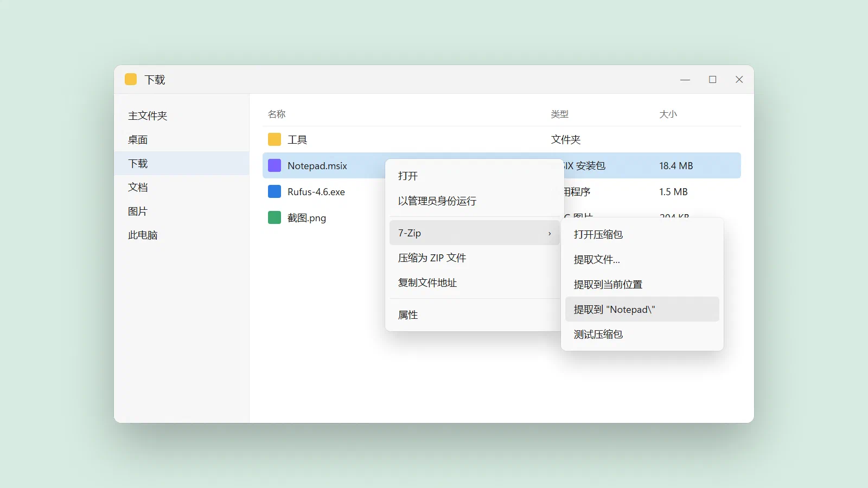Open the 7-Zip context menu entry
The width and height of the screenshot is (868, 488).
[474, 233]
